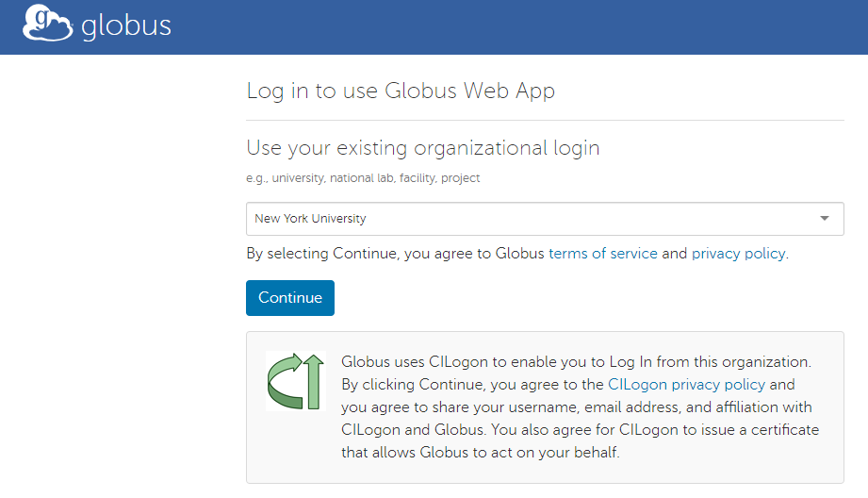Click the "issue a certificate" line of text

(x=580, y=430)
